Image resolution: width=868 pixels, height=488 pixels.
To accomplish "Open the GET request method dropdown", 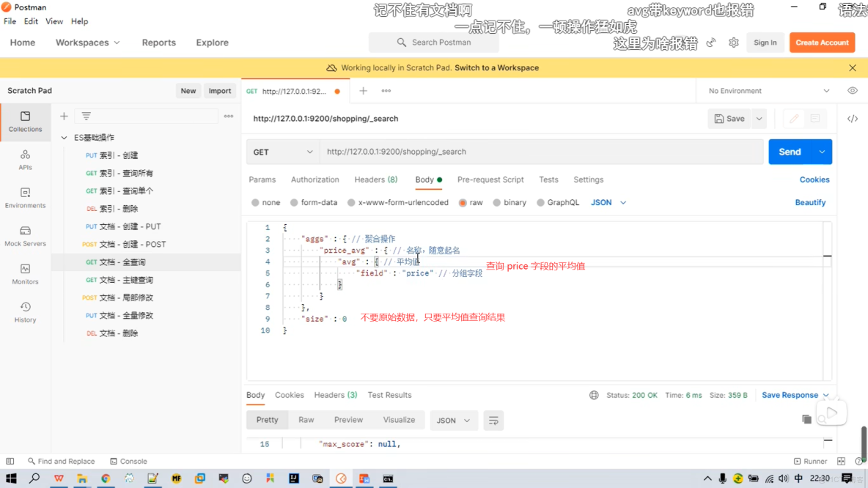I will 282,151.
